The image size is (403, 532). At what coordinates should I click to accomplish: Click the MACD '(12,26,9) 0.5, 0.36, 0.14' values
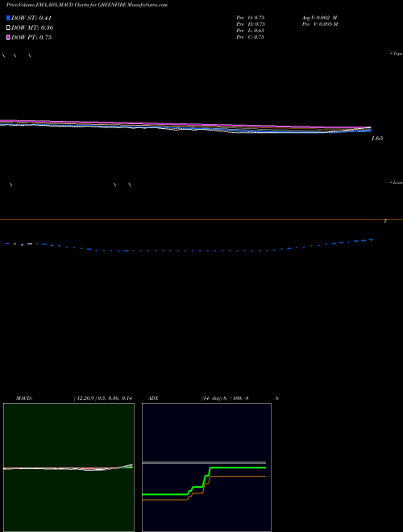(x=103, y=398)
